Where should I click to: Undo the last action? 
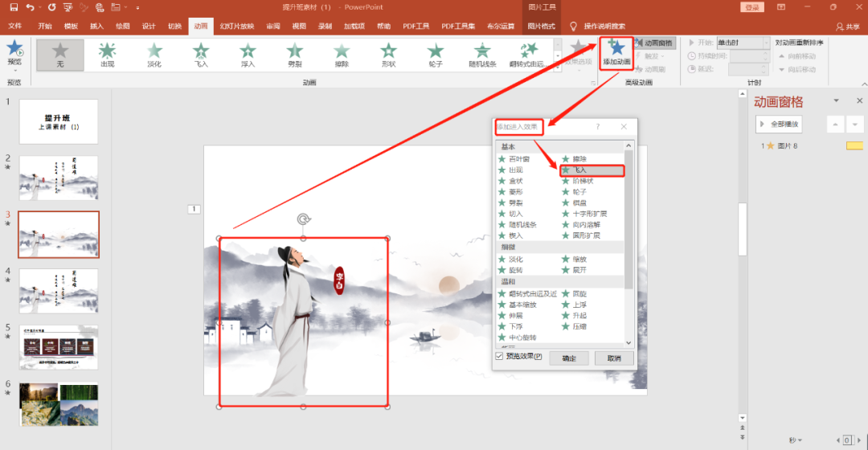[30, 7]
